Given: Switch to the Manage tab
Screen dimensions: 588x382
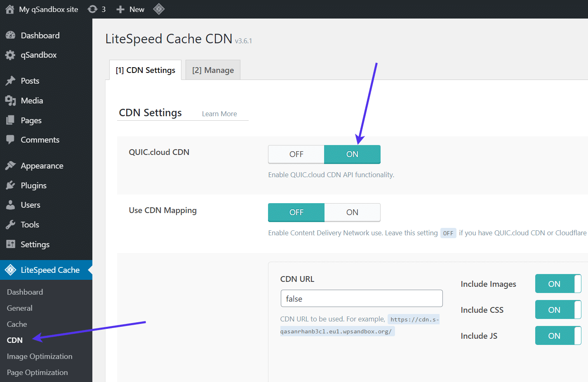Looking at the screenshot, I should tap(213, 70).
